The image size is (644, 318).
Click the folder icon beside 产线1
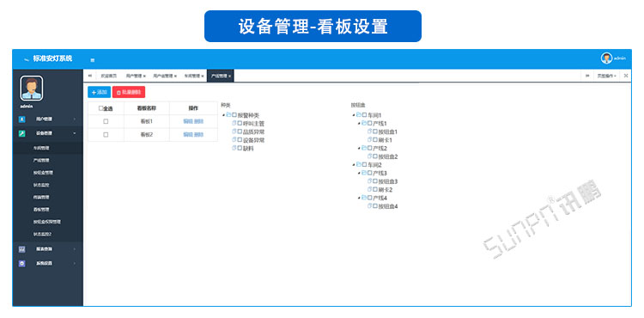pos(364,123)
